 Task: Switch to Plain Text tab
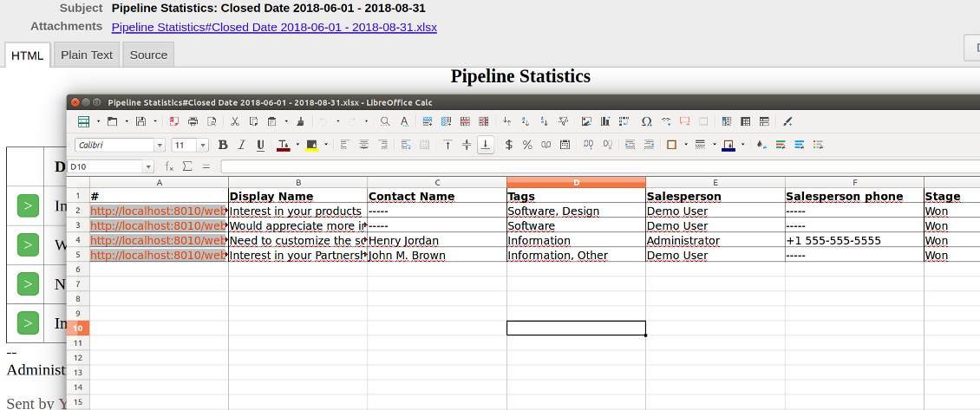click(x=87, y=55)
